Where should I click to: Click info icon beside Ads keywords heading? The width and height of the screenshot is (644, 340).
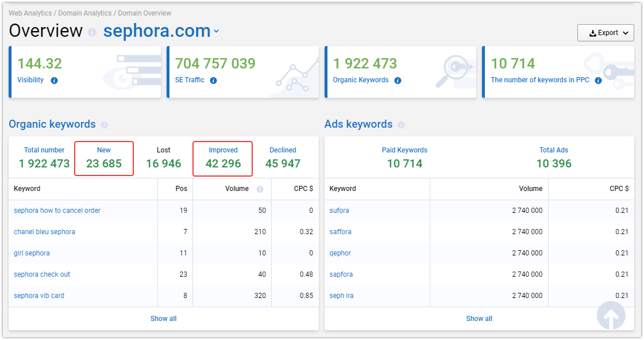point(401,125)
